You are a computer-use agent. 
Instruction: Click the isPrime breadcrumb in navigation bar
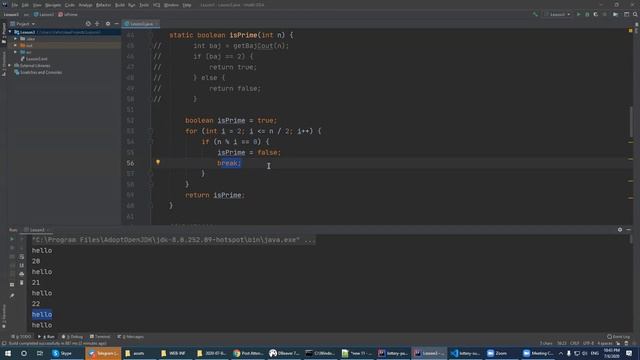point(68,14)
